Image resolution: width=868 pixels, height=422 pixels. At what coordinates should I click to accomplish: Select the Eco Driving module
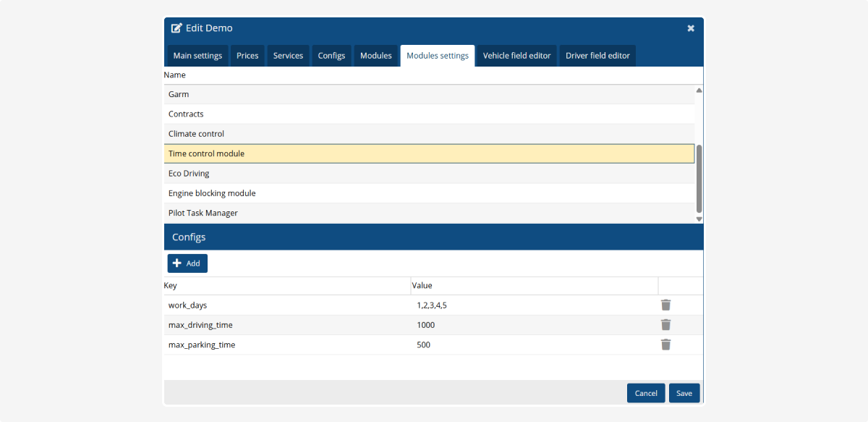[x=188, y=174]
